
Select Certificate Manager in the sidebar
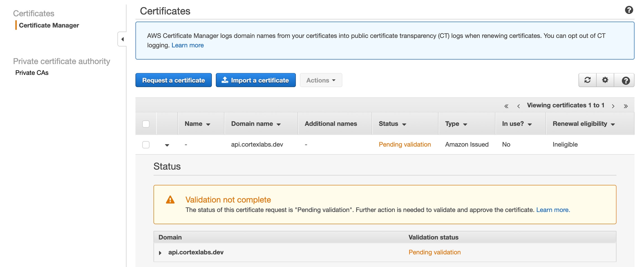point(49,25)
